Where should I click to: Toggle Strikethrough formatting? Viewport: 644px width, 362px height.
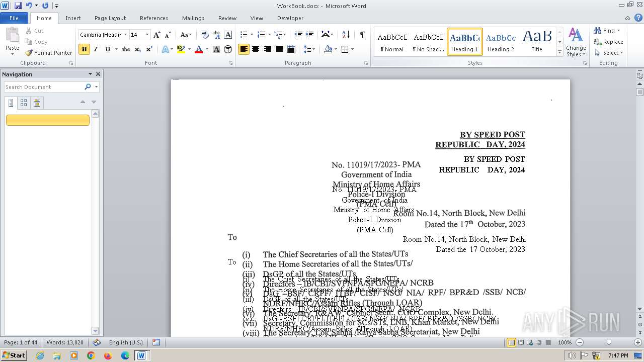tap(126, 49)
